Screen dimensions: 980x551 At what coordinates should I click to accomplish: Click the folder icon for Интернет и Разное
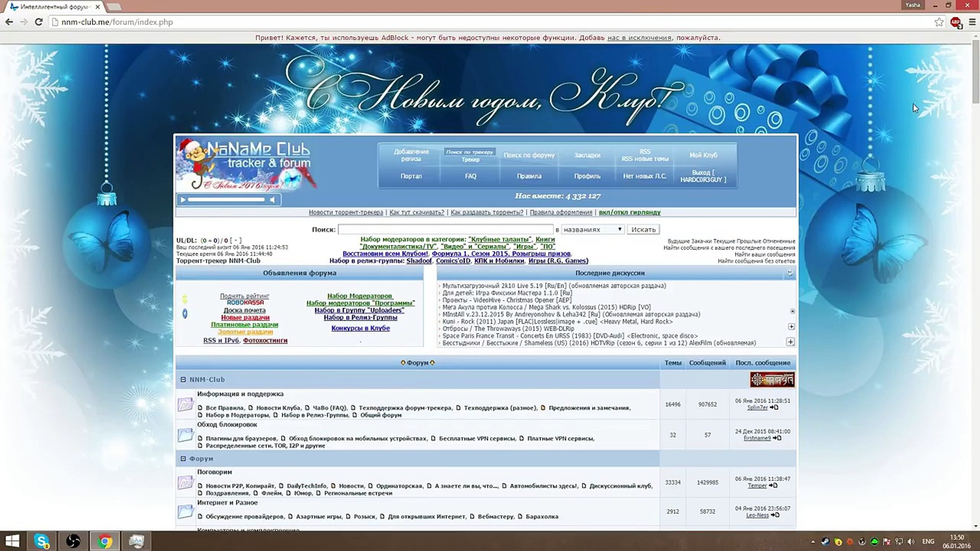tap(185, 512)
